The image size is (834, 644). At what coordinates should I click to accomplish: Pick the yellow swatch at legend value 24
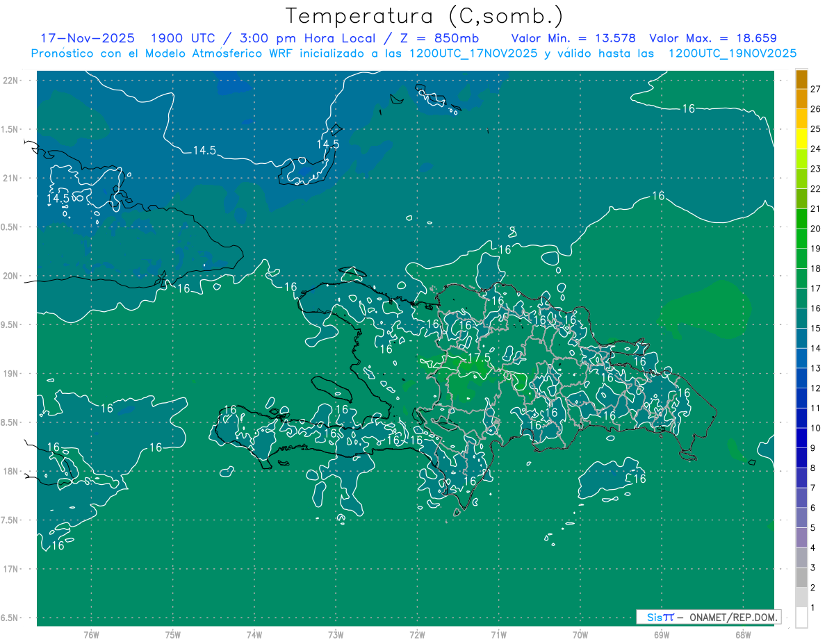pyautogui.click(x=801, y=140)
